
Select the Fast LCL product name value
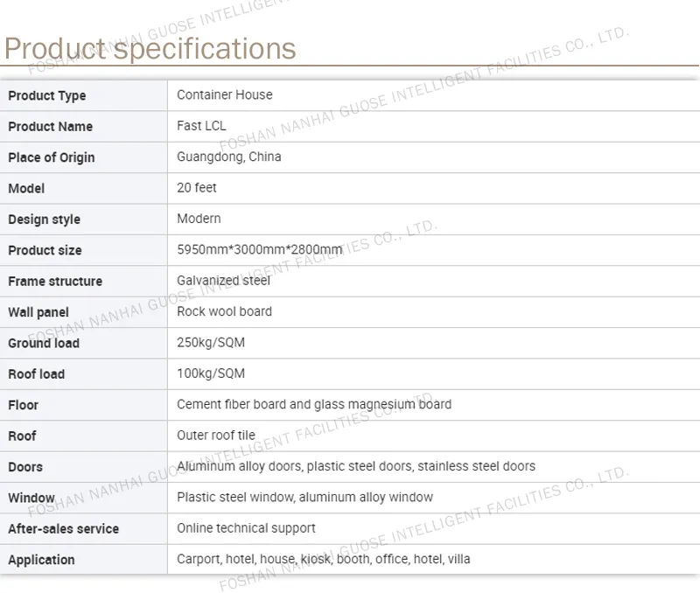(x=201, y=126)
